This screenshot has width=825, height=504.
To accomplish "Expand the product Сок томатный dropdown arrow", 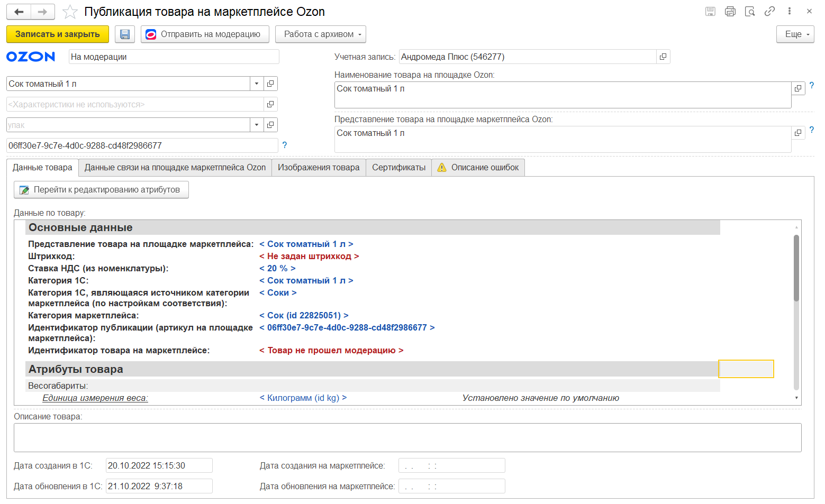I will coord(257,84).
